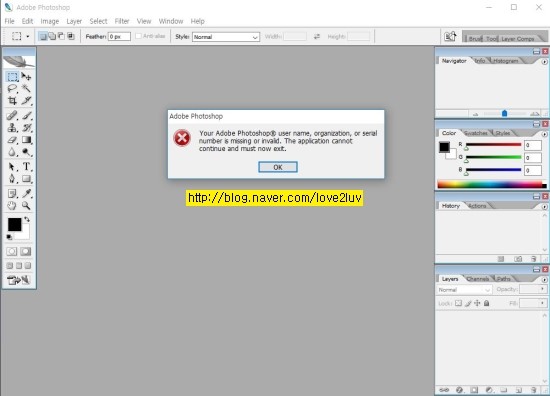Open the Image menu
This screenshot has height=396, width=550.
(x=50, y=21)
